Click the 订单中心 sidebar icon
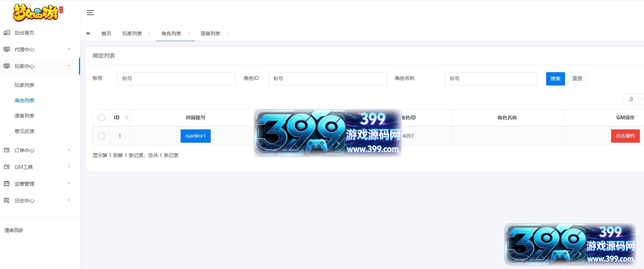 (x=7, y=150)
